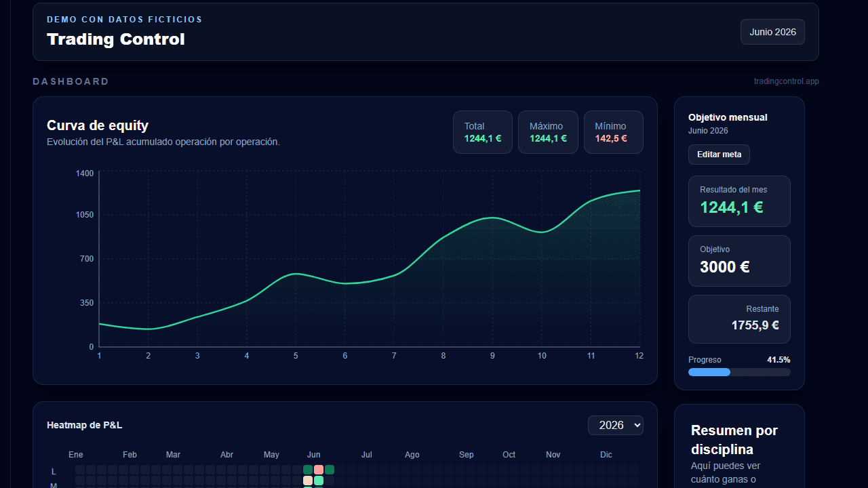Expand the 2026 year dropdown in Heatmap
Viewport: 868px width, 488px height.
point(615,425)
